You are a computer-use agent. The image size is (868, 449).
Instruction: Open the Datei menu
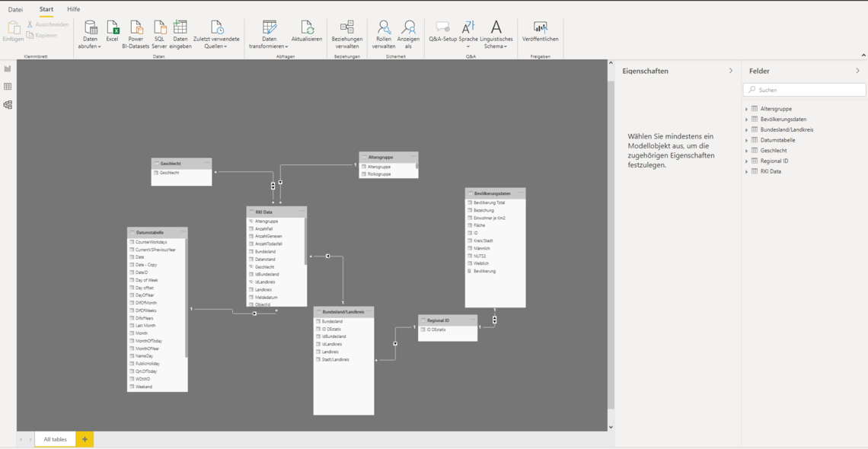point(15,9)
